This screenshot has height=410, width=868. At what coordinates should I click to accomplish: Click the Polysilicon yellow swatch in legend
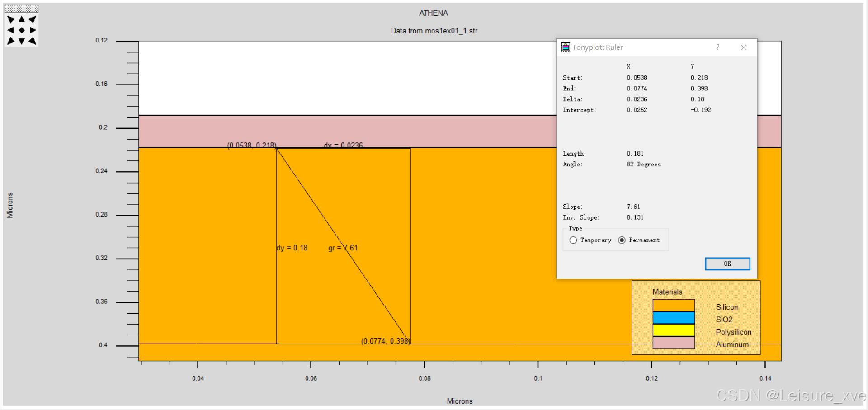click(674, 330)
